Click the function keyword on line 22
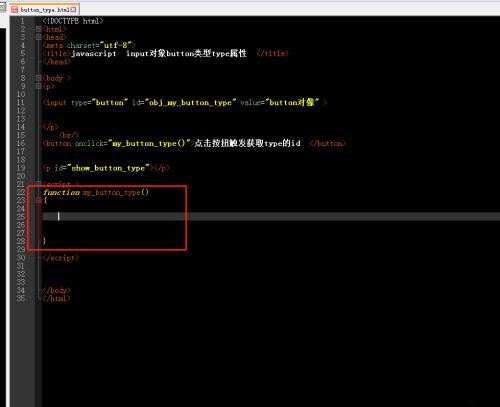 tap(62, 192)
